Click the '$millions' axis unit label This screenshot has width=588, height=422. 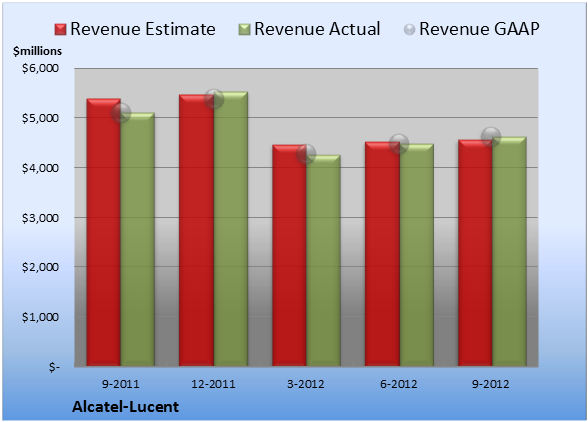[37, 51]
